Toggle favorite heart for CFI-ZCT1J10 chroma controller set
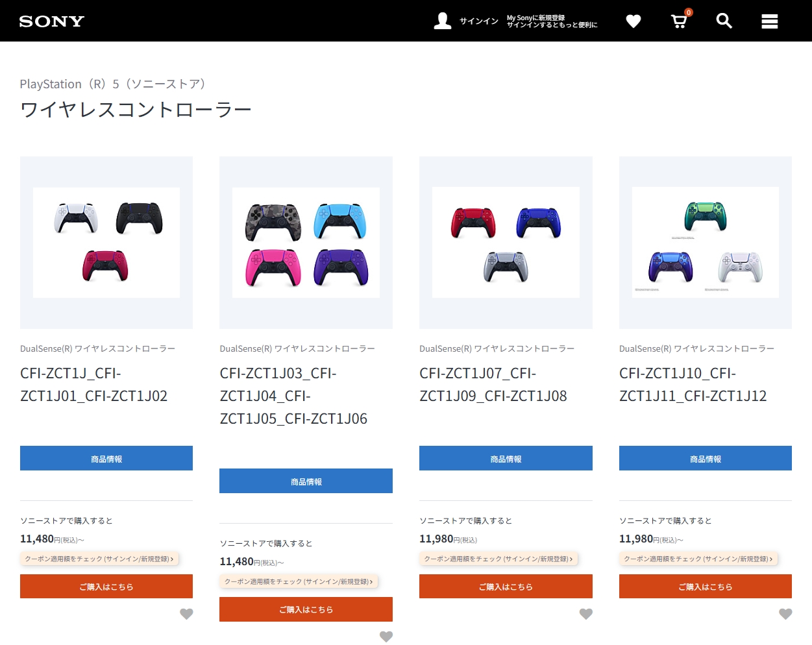 click(x=785, y=614)
